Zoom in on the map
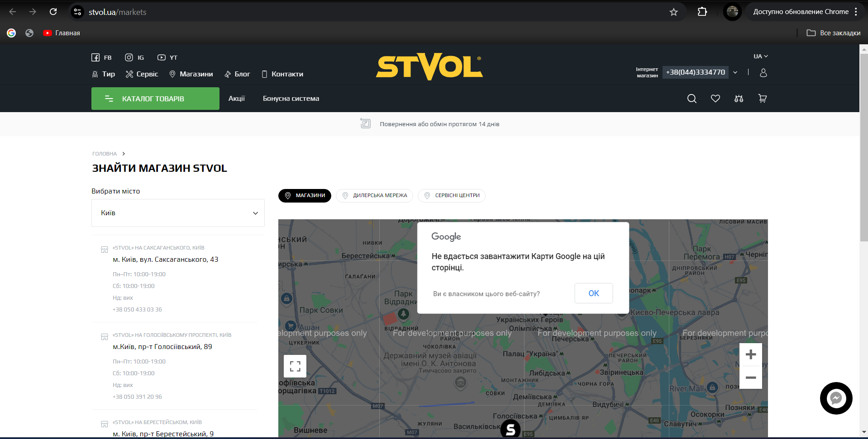 pyautogui.click(x=751, y=354)
